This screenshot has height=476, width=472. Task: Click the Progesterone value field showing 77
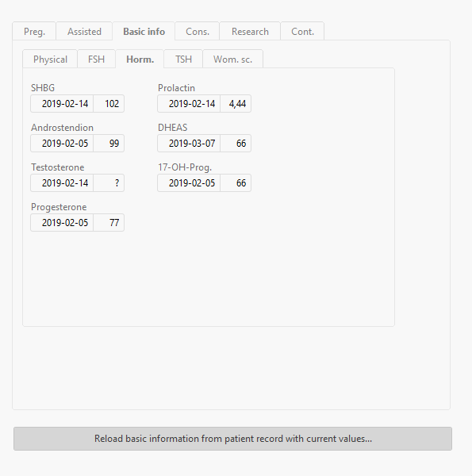109,222
